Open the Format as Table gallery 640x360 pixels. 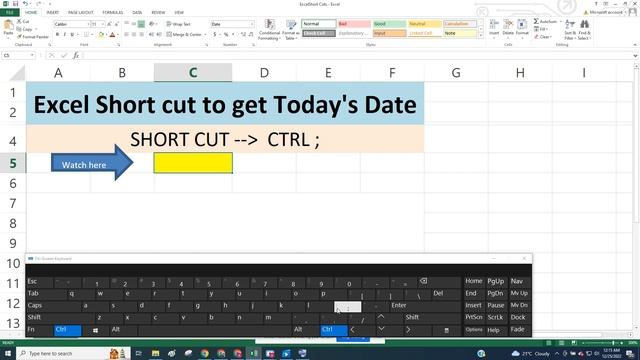291,29
